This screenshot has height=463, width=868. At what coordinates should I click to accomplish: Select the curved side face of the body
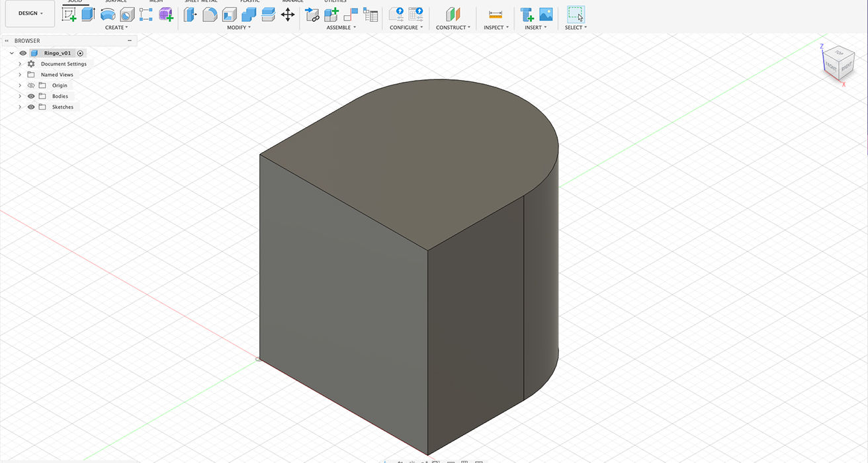(541, 278)
